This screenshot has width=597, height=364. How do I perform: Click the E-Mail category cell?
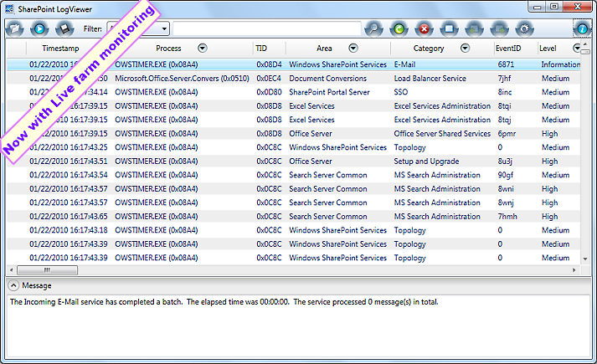404,64
